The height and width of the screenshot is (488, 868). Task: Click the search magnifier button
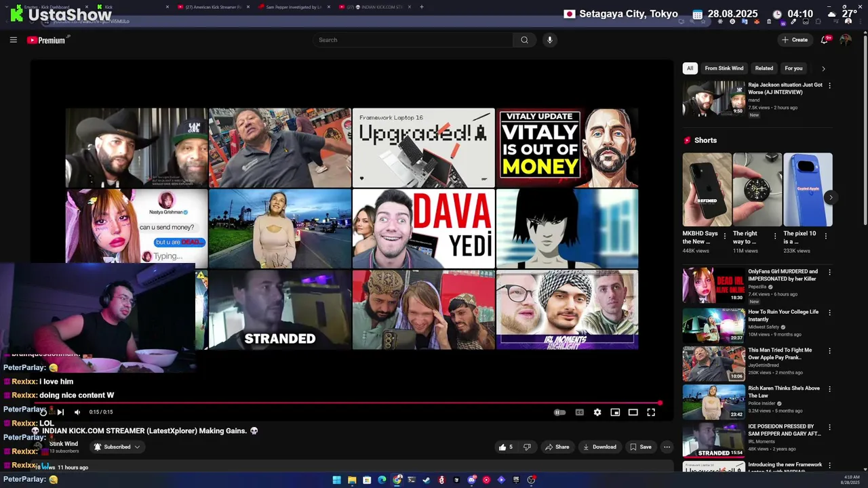click(x=524, y=40)
